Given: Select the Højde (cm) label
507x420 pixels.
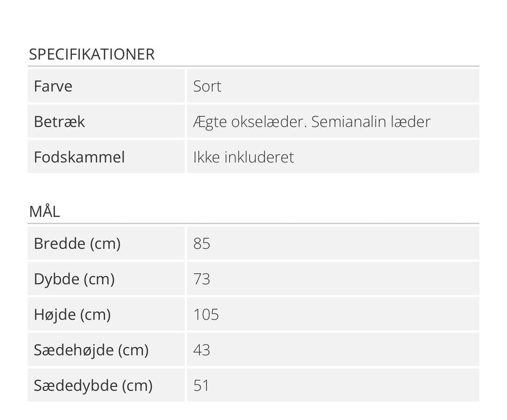Looking at the screenshot, I should [x=72, y=314].
